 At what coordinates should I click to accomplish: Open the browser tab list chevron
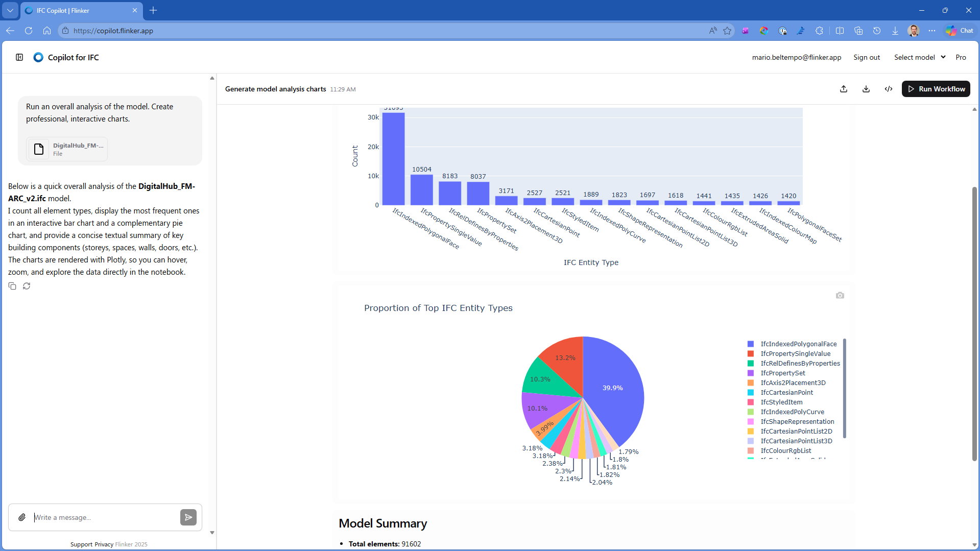pyautogui.click(x=10, y=10)
